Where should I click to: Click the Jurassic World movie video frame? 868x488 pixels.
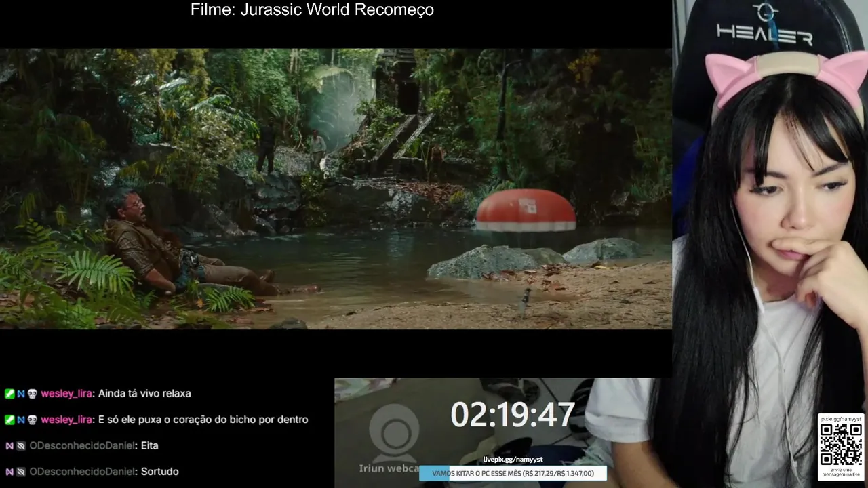[336, 188]
